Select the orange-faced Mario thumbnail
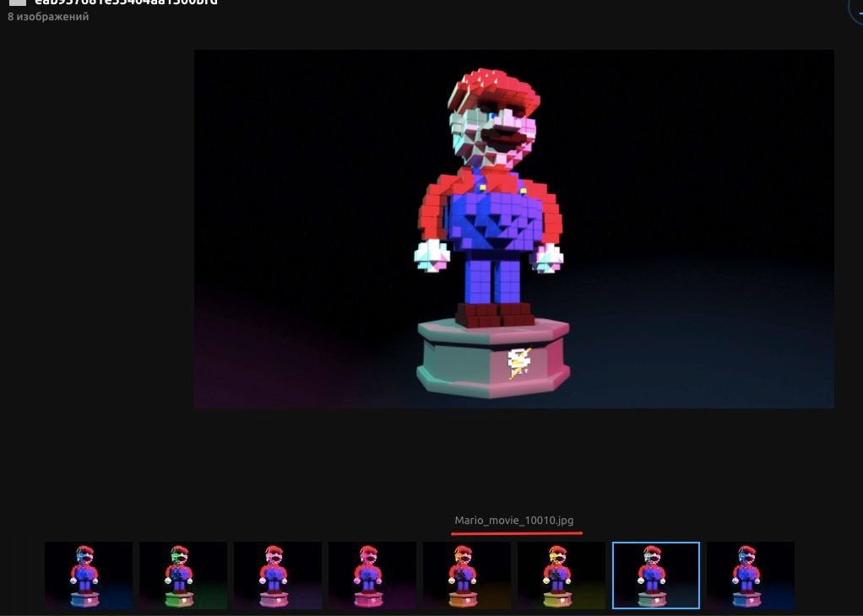Image resolution: width=863 pixels, height=616 pixels. [467, 575]
